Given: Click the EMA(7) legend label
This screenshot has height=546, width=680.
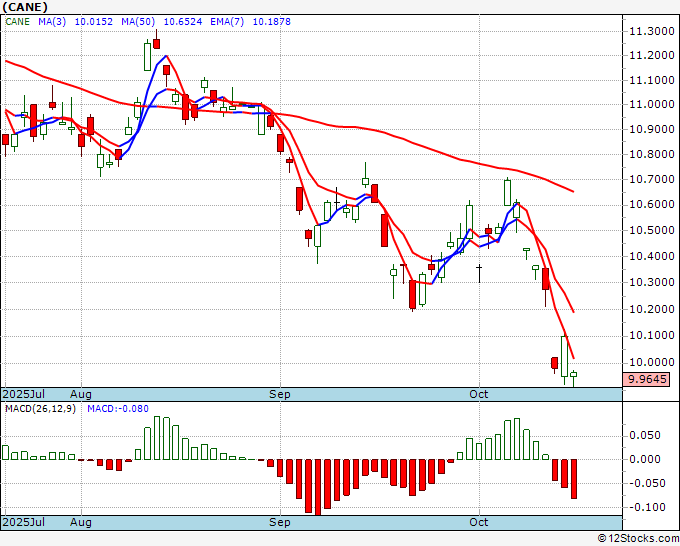Looking at the screenshot, I should coord(227,22).
